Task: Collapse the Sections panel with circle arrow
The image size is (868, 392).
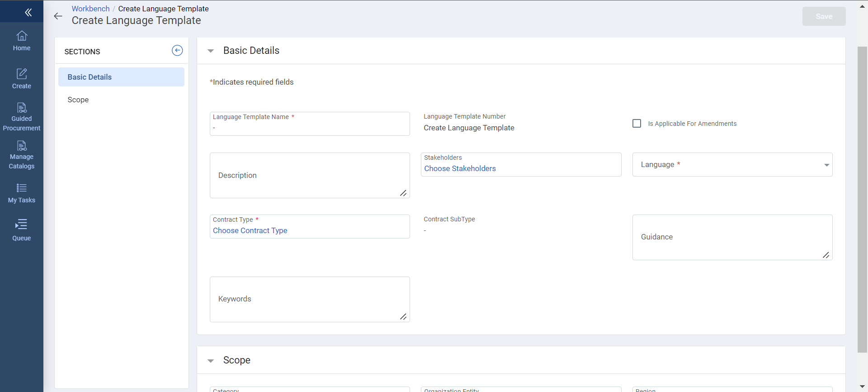Action: tap(177, 51)
